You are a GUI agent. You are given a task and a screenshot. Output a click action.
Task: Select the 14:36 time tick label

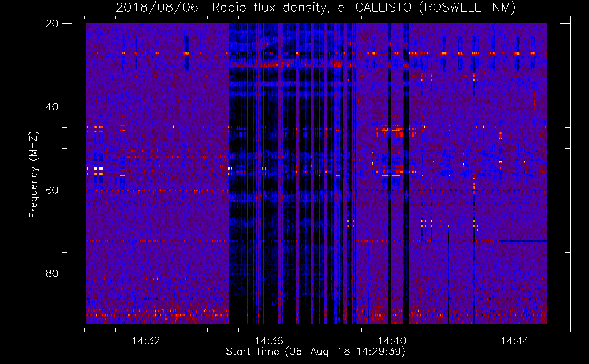[269, 341]
